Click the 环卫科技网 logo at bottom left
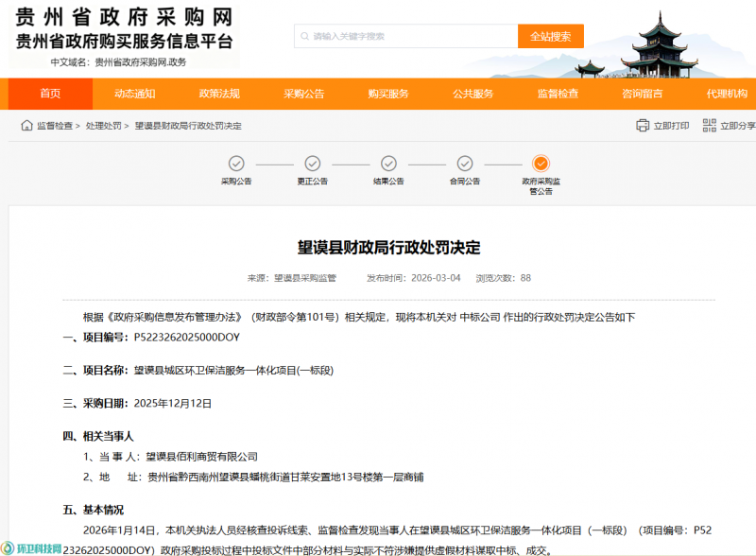This screenshot has height=556, width=756. click(33, 547)
